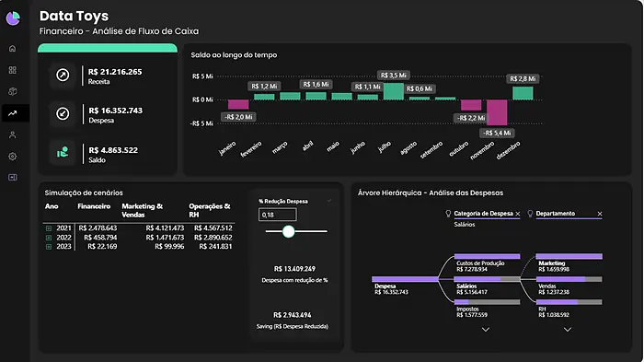Click the R$ 16.352.743 Despesa card value
Viewport: 644px width, 362px height.
click(115, 111)
